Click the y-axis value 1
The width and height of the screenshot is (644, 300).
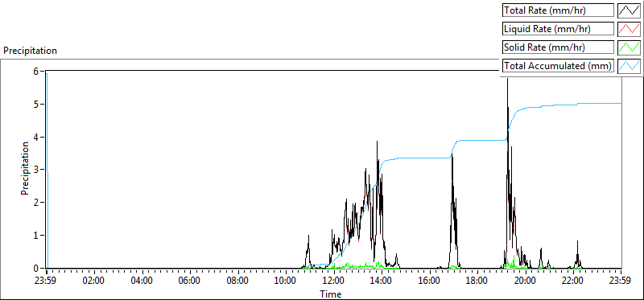click(35, 235)
